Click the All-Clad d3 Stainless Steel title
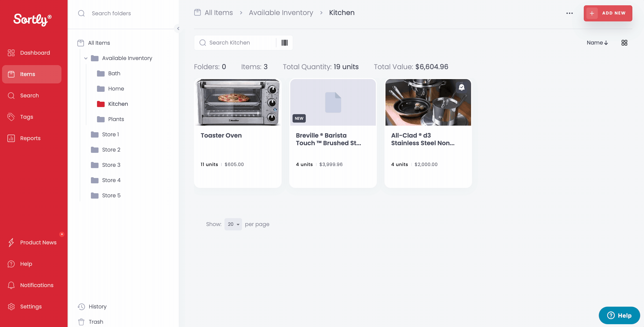This screenshot has height=327, width=644. click(x=423, y=139)
